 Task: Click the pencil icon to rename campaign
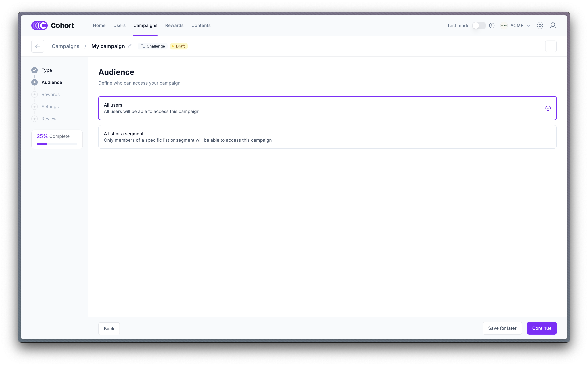(x=130, y=46)
